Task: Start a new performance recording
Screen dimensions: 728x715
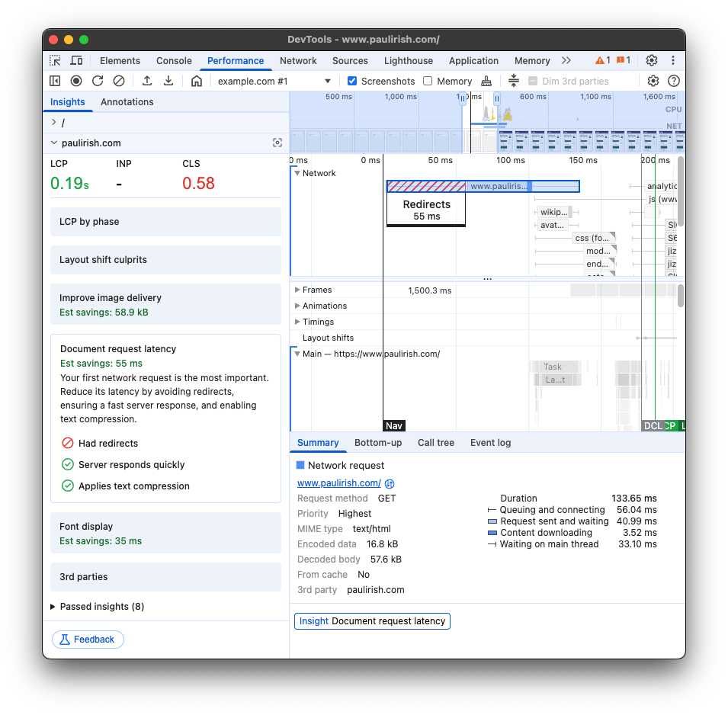Action: (x=76, y=81)
